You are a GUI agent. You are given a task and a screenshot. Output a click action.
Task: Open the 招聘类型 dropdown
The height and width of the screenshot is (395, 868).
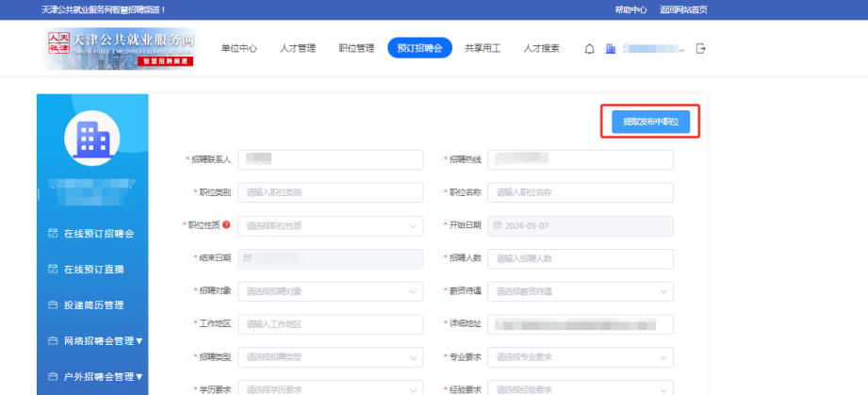(x=331, y=357)
